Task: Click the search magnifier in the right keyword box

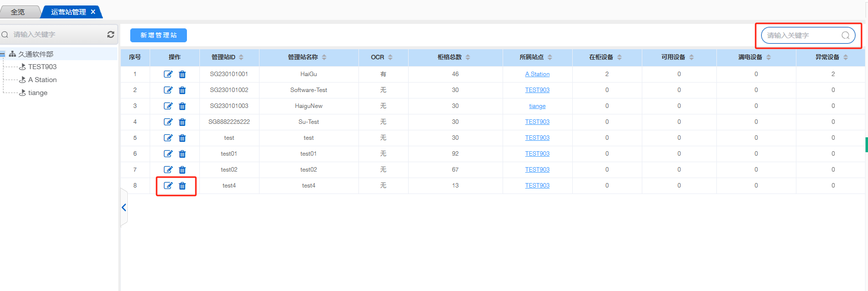Action: 845,35
